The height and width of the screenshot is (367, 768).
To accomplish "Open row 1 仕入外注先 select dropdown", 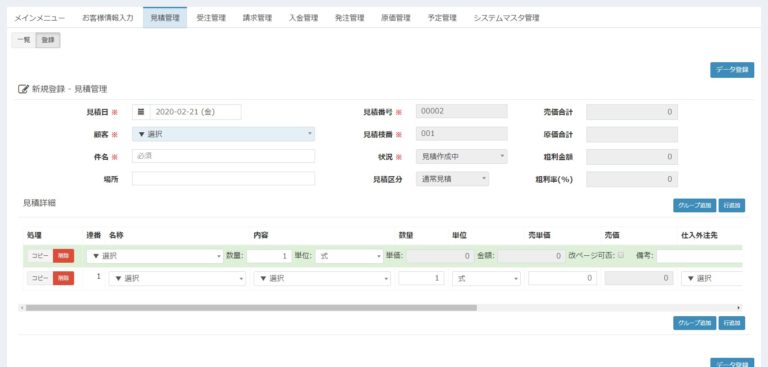I will pyautogui.click(x=711, y=278).
